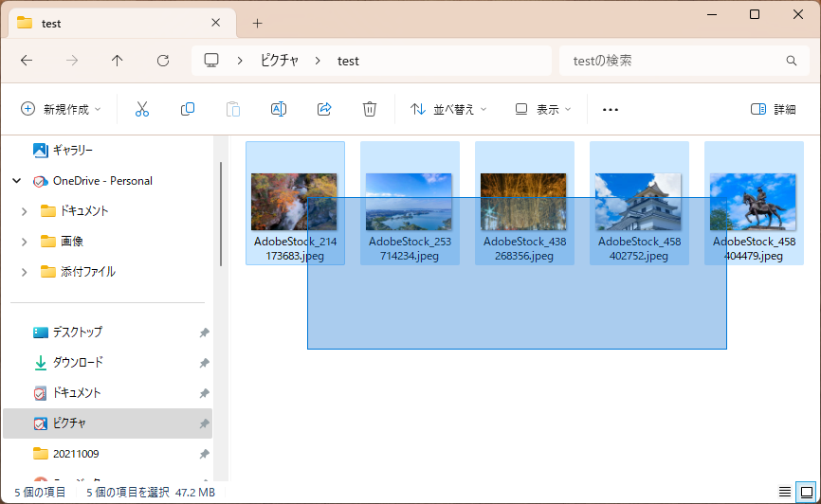The height and width of the screenshot is (504, 821).
Task: Open the 表示 view menu
Action: point(543,109)
